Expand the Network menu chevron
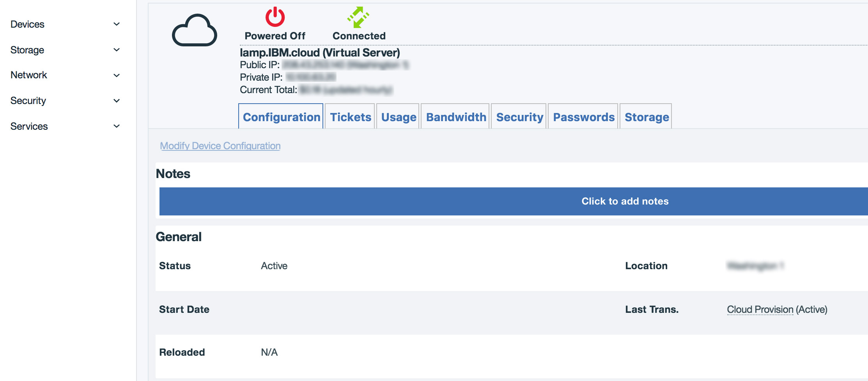This screenshot has width=868, height=381. pos(117,75)
